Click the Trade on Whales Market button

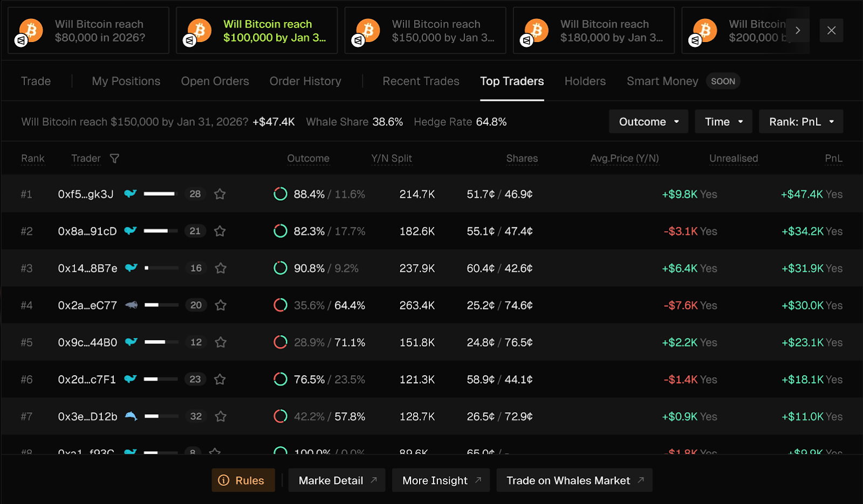[574, 480]
